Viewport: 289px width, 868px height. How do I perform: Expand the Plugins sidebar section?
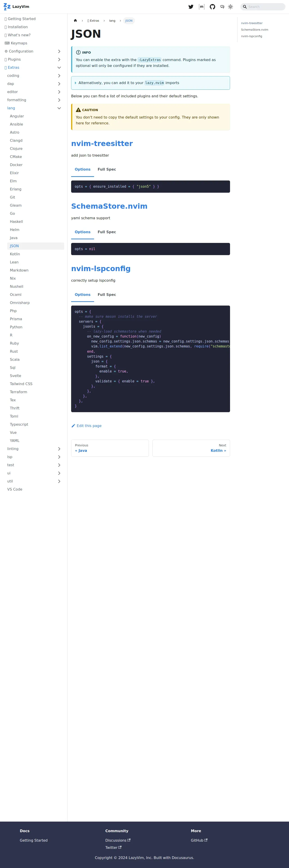[59, 59]
